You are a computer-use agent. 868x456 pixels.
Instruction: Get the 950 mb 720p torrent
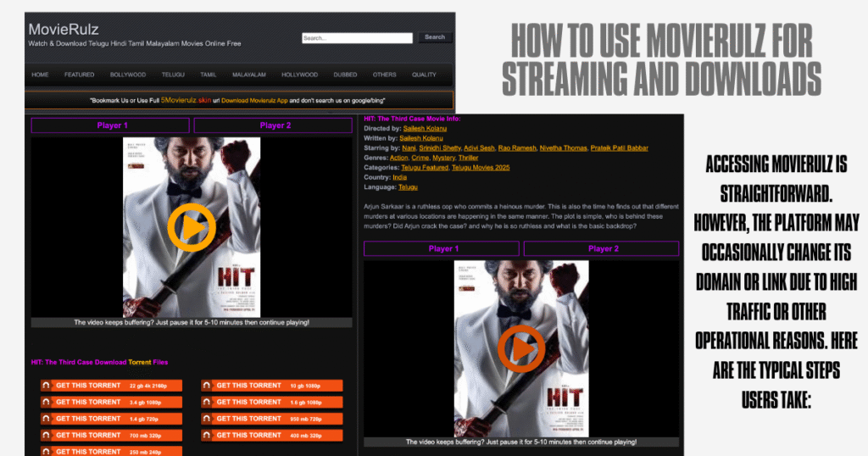(x=272, y=419)
